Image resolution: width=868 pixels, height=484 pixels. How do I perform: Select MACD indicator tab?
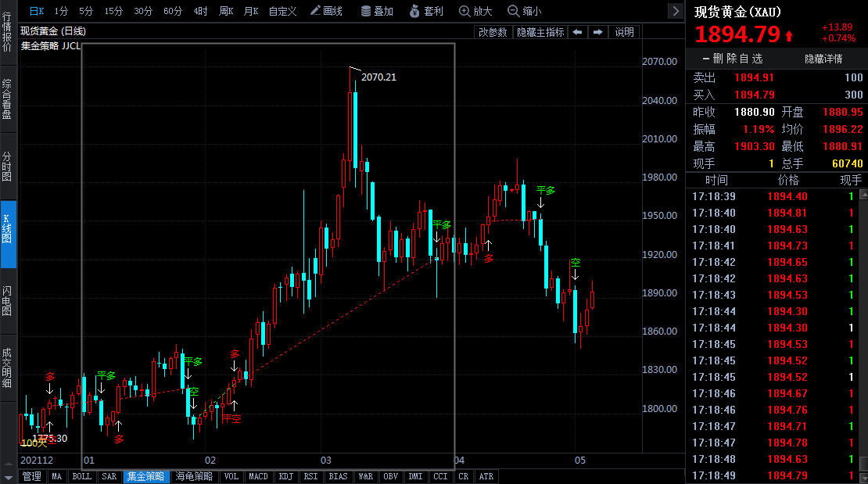[x=258, y=476]
